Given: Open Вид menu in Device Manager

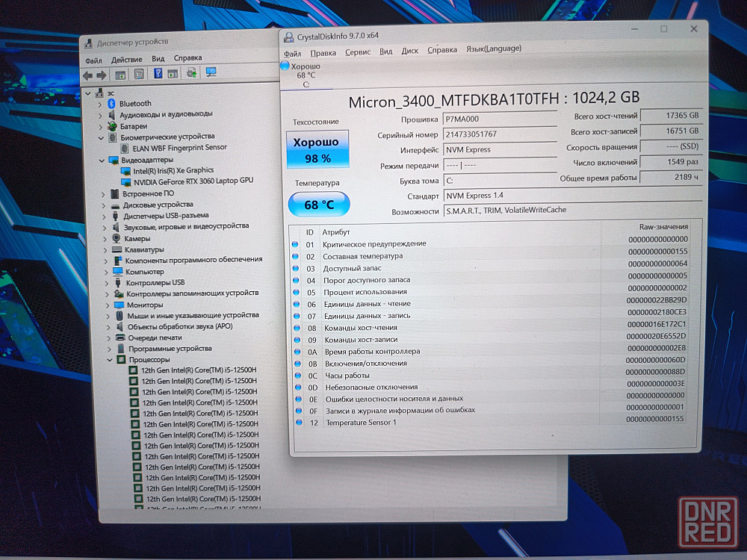Looking at the screenshot, I should [x=158, y=58].
